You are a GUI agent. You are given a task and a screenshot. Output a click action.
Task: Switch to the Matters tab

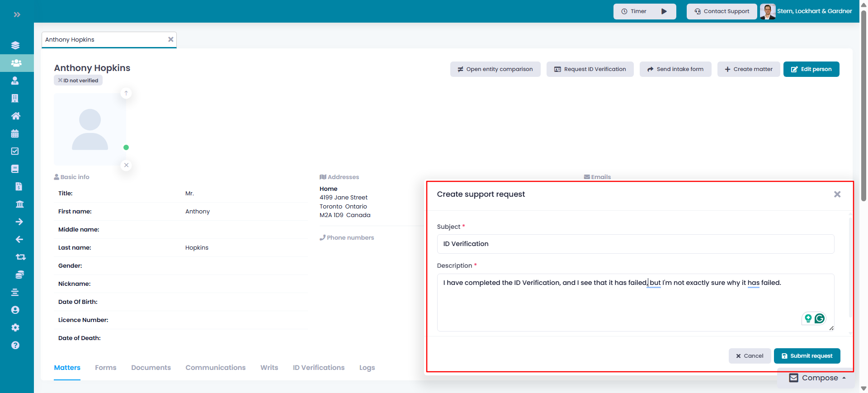point(67,368)
